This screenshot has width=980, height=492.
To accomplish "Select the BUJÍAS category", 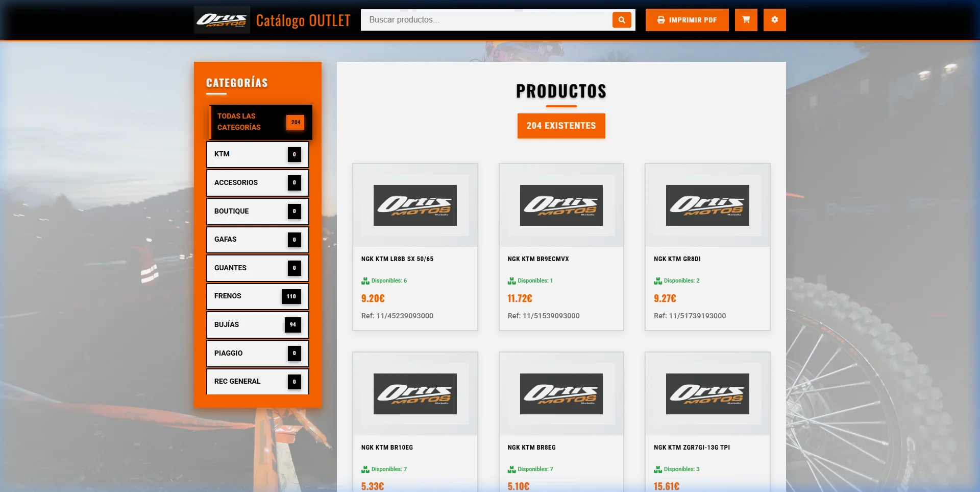I will tap(258, 325).
